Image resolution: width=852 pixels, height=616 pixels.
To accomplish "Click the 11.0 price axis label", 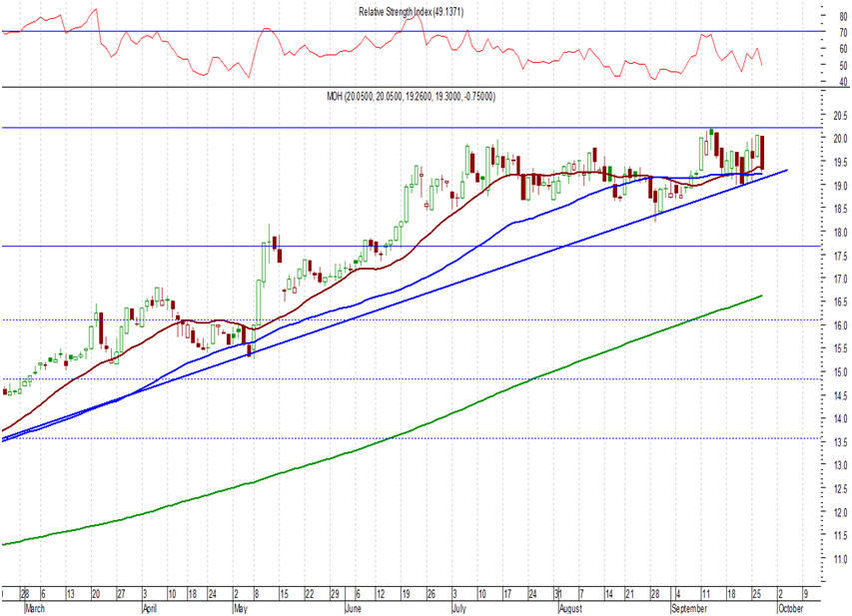I will click(840, 559).
